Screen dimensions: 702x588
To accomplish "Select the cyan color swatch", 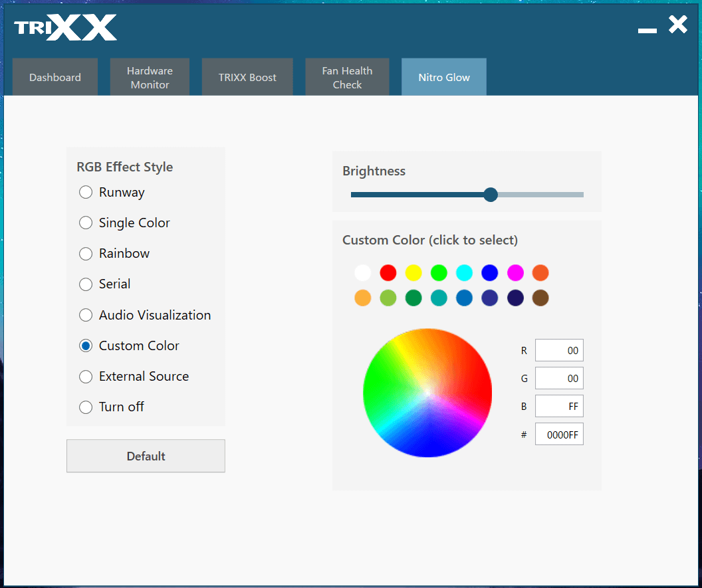I will coord(464,272).
